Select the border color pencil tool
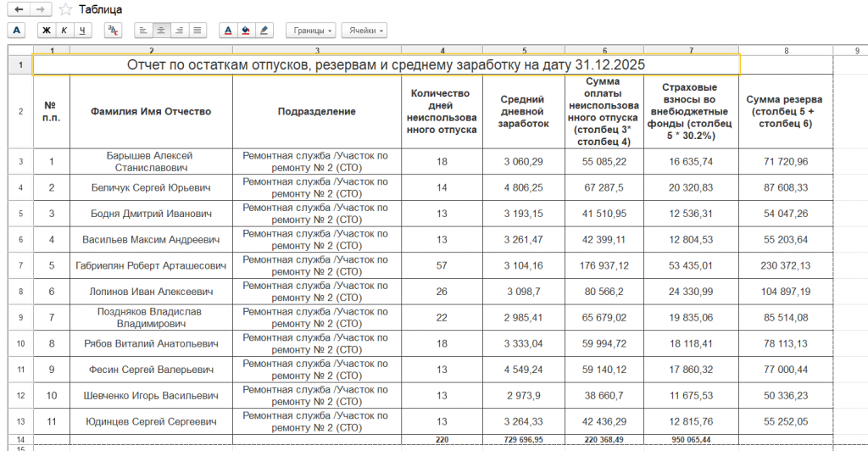This screenshot has width=868, height=451. [x=264, y=31]
